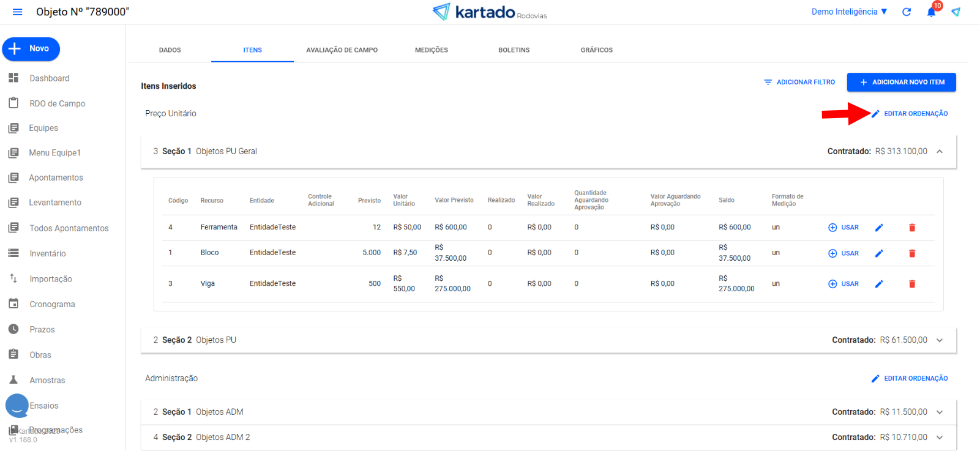Click Editar Ordenação for Administração
The height and width of the screenshot is (451, 980).
pos(910,379)
